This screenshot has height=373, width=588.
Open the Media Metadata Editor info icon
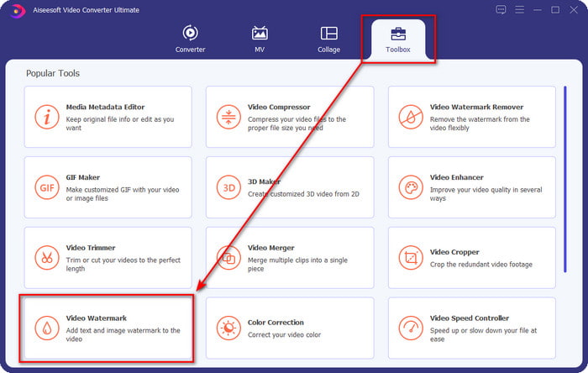(46, 117)
